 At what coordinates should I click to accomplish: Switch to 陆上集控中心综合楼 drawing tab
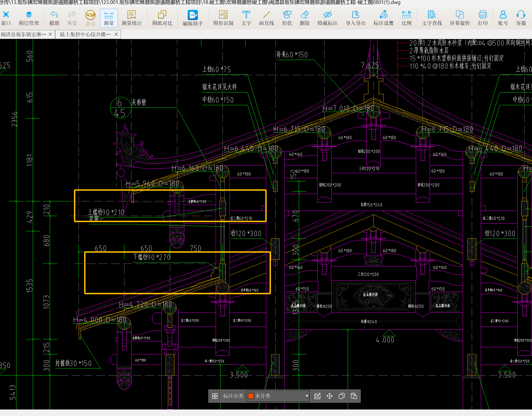[85, 34]
